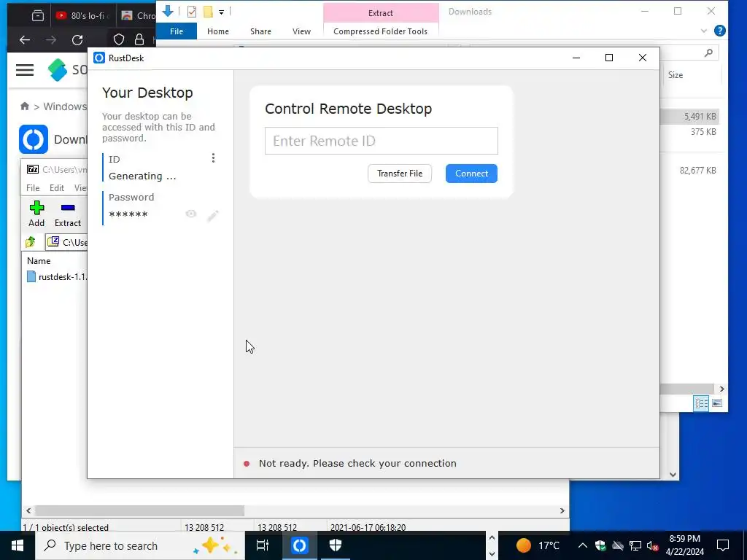Open the View ribbon tab in Explorer
This screenshot has height=560, width=747.
tap(301, 31)
